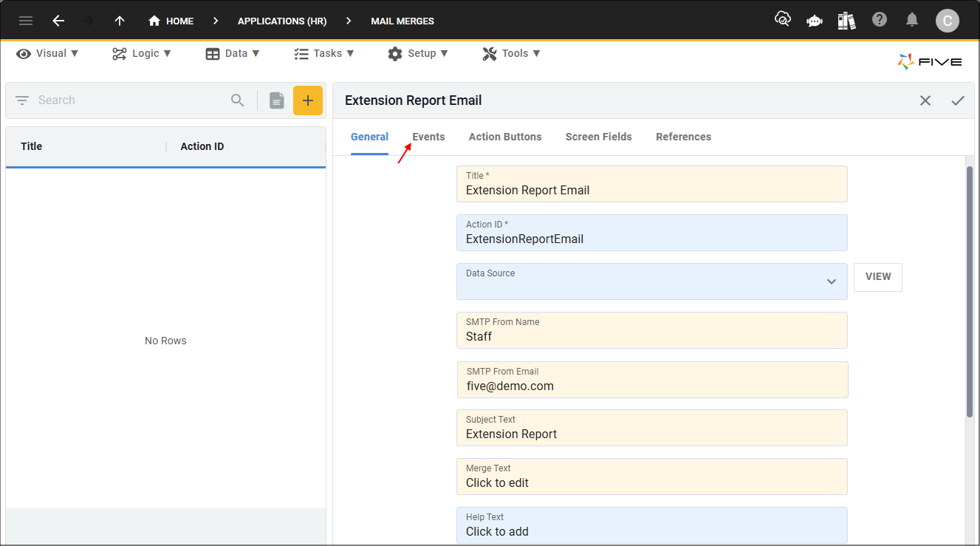
Task: Switch to the Screen Fields tab
Action: [598, 137]
